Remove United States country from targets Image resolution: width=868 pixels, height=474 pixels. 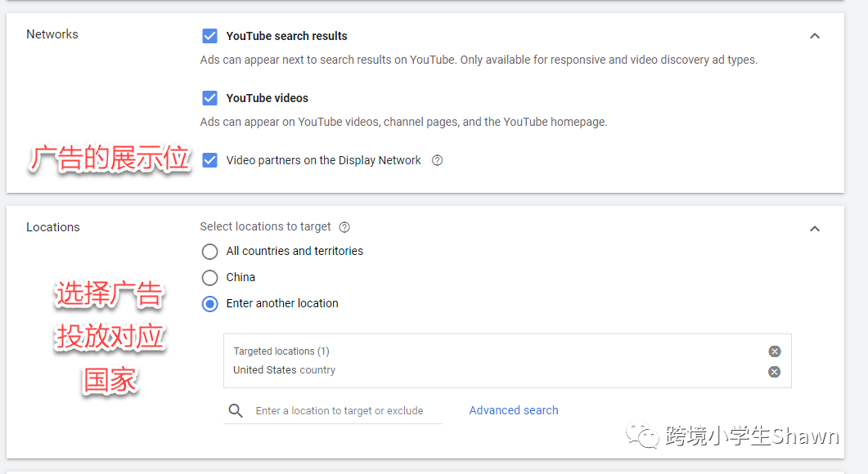(774, 372)
